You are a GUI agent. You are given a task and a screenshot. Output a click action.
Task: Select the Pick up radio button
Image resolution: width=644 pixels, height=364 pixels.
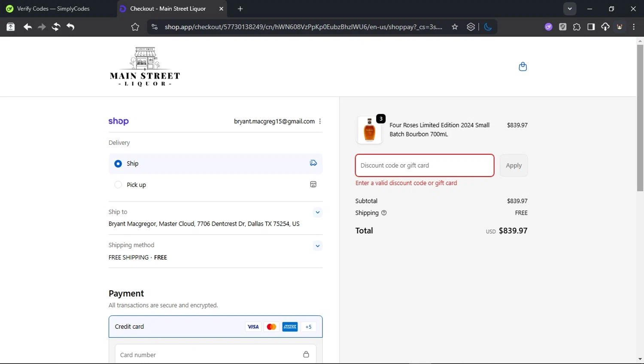[118, 185]
